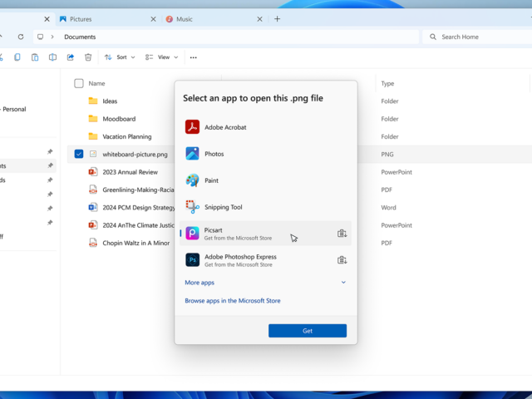Uncheck the whiteboard-picture.png checkbox
The image size is (532, 399).
pyautogui.click(x=79, y=154)
